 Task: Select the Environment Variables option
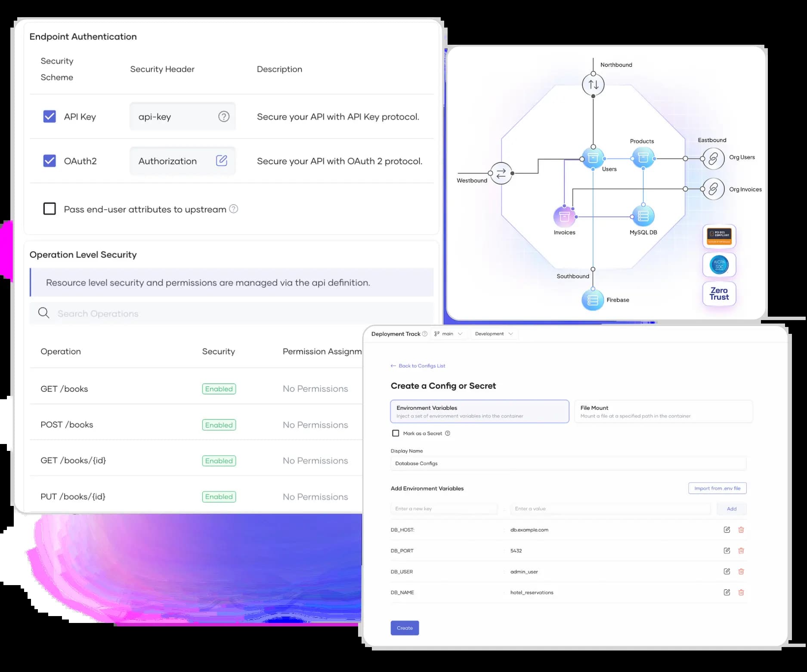[x=479, y=411]
